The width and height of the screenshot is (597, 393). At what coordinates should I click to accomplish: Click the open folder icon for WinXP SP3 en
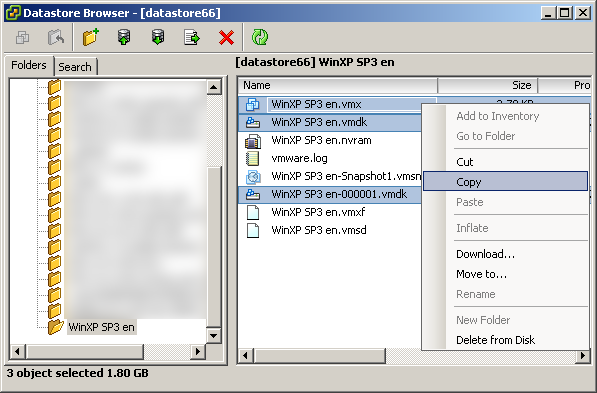pos(56,327)
